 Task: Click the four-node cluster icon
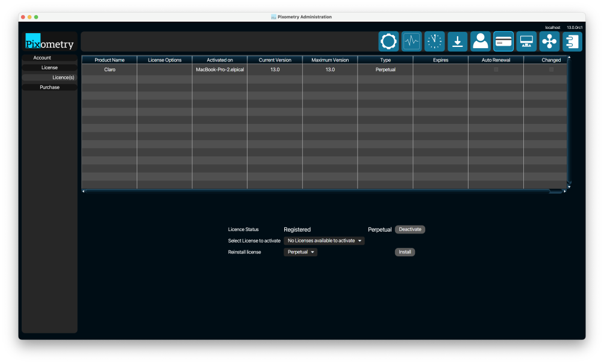[549, 41]
